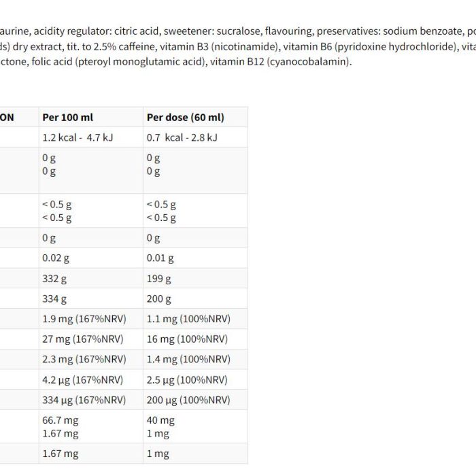Click the '16 mg (100%NRV)' cell

coord(195,339)
